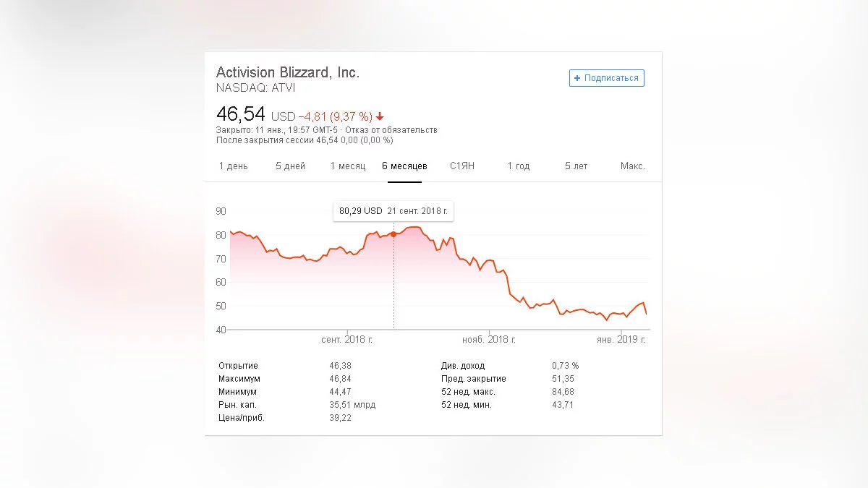Select the 6 месяцев tab
868x488 pixels.
[404, 166]
